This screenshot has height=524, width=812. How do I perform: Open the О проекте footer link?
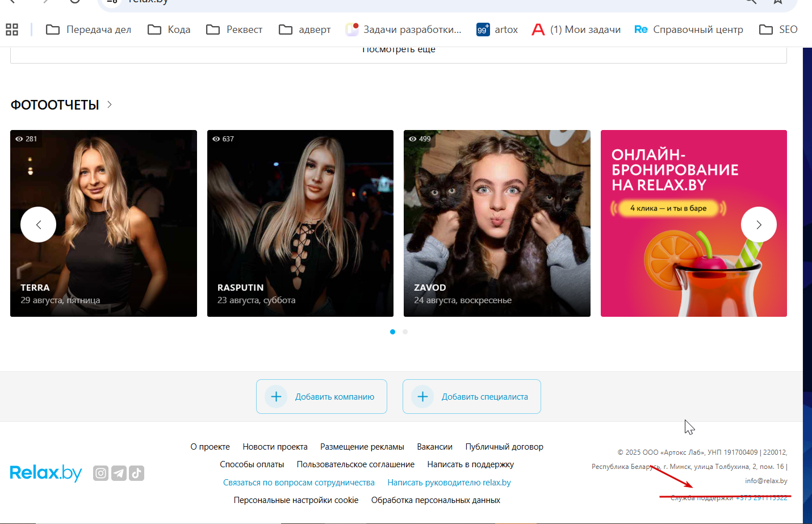click(210, 447)
